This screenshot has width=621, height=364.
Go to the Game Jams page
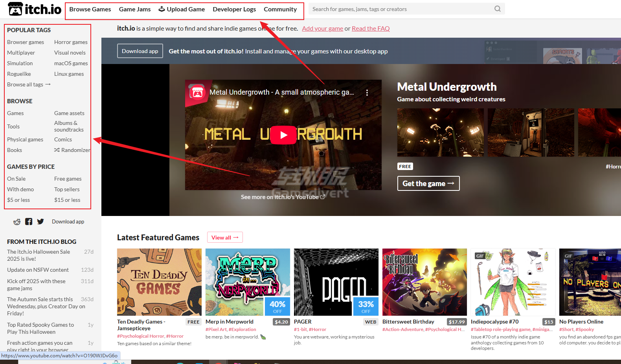pyautogui.click(x=134, y=9)
